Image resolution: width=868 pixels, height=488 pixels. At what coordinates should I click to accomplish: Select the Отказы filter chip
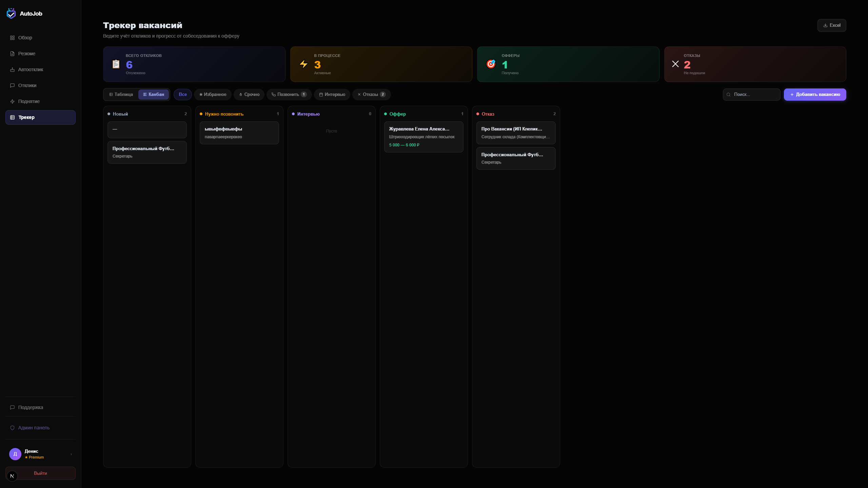click(x=371, y=95)
